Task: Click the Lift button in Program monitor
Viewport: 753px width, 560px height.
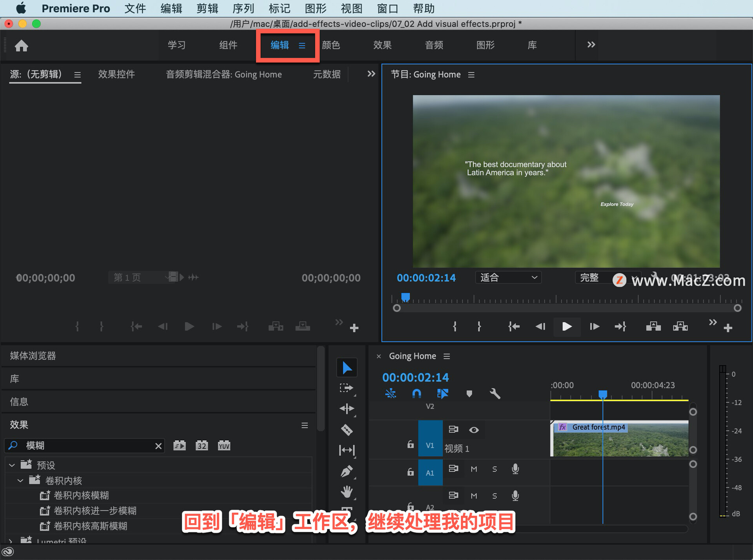Action: pos(653,326)
